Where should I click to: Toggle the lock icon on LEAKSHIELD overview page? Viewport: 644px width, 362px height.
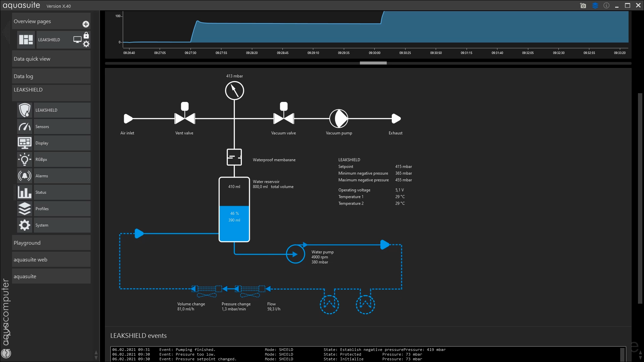click(x=86, y=35)
